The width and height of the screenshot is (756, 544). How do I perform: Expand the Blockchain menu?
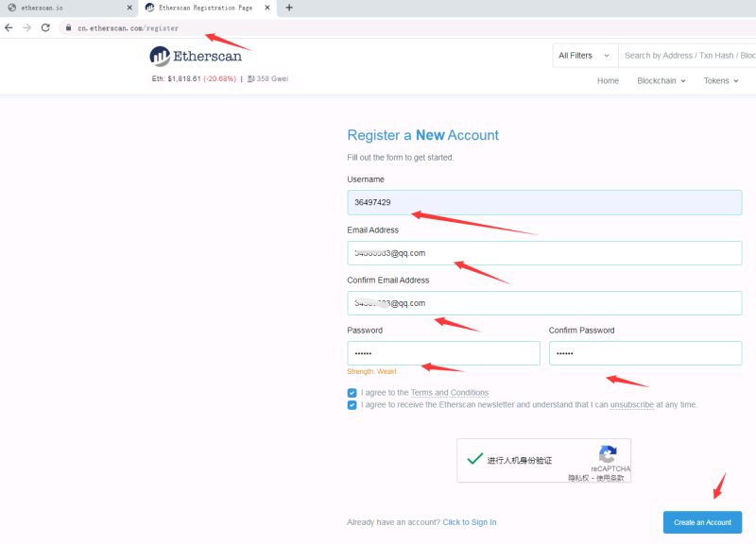(661, 81)
